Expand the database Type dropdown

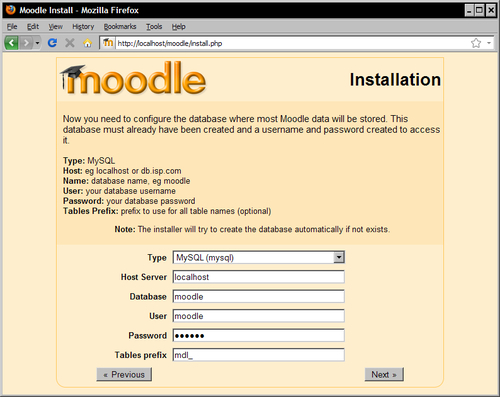pyautogui.click(x=339, y=257)
